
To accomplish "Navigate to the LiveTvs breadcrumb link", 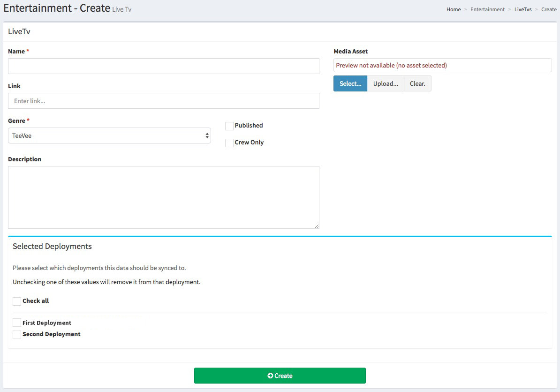I will 522,9.
